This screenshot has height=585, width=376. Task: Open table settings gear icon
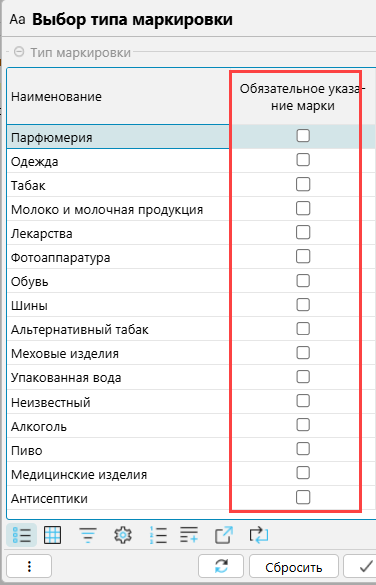(123, 536)
